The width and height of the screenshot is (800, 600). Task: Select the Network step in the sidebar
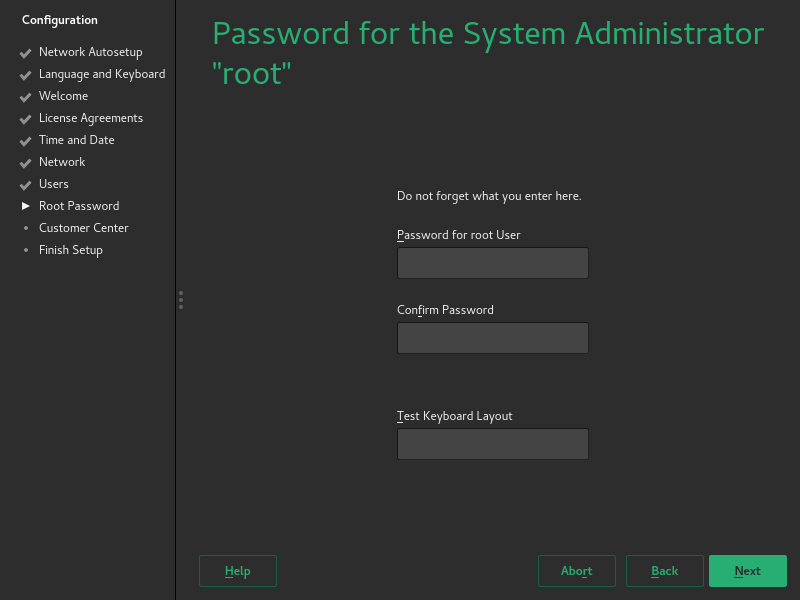pos(62,162)
